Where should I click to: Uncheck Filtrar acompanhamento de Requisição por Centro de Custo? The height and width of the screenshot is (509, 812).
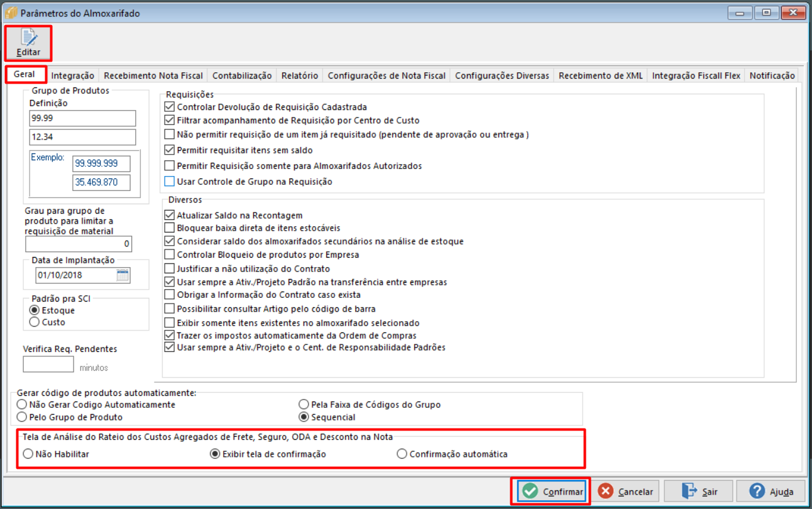169,120
